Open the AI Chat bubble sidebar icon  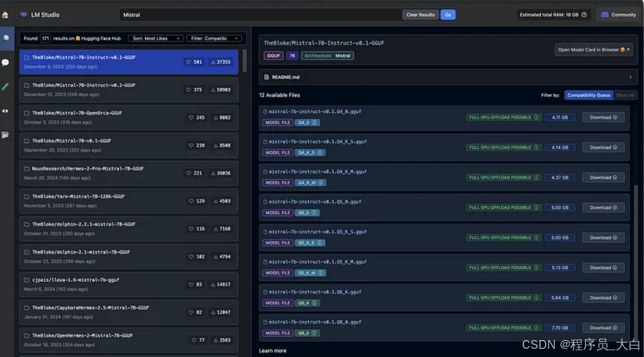5,62
